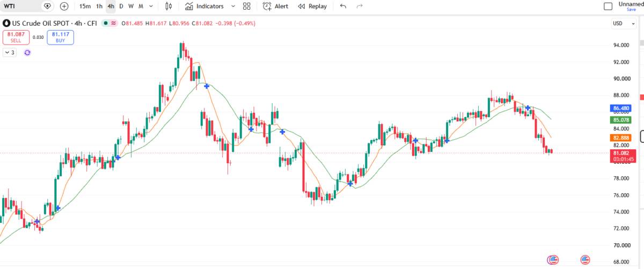The image size is (644, 269).
Task: Click the -0.398 (-0.49%) change value
Action: point(236,23)
